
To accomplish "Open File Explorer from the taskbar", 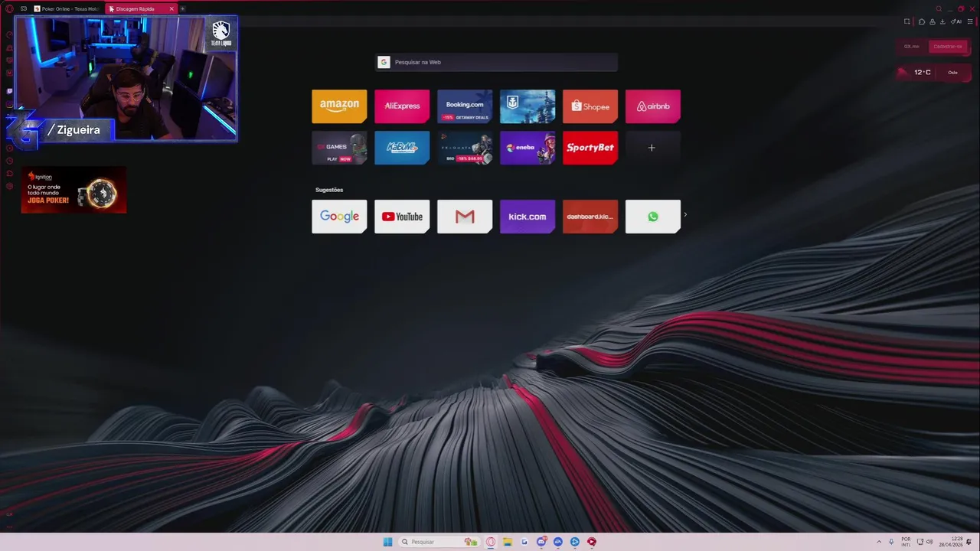I will click(x=507, y=542).
